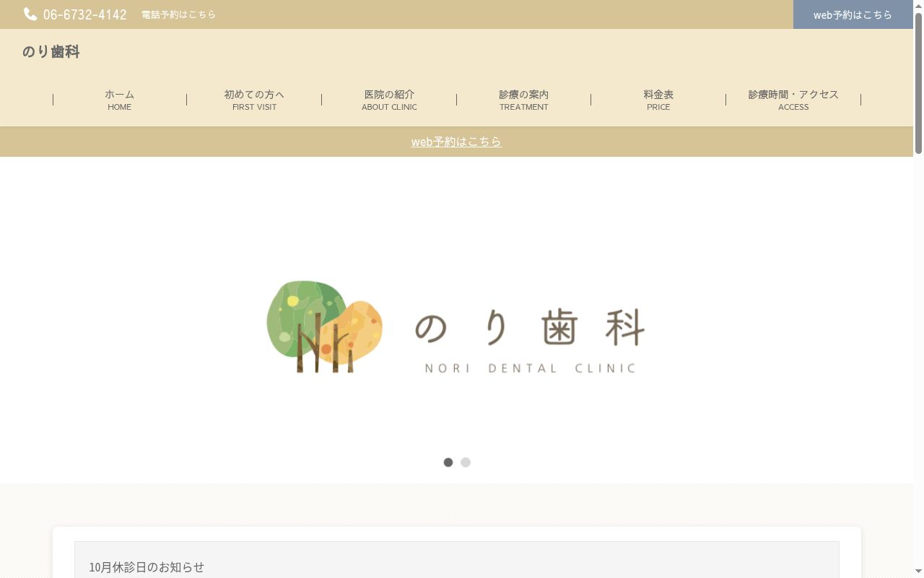Open the 10月休診日のお知らせ notice
The width and height of the screenshot is (924, 578).
click(x=147, y=567)
